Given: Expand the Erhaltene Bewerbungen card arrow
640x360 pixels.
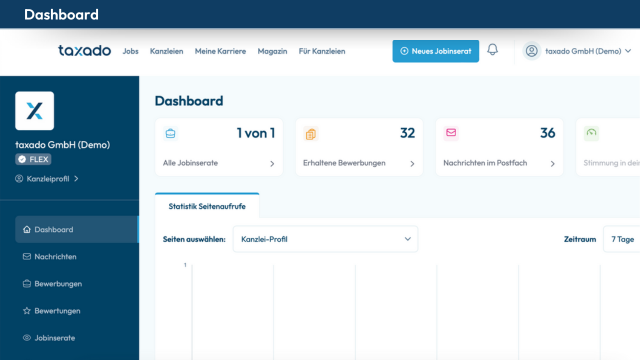Looking at the screenshot, I should coord(412,164).
